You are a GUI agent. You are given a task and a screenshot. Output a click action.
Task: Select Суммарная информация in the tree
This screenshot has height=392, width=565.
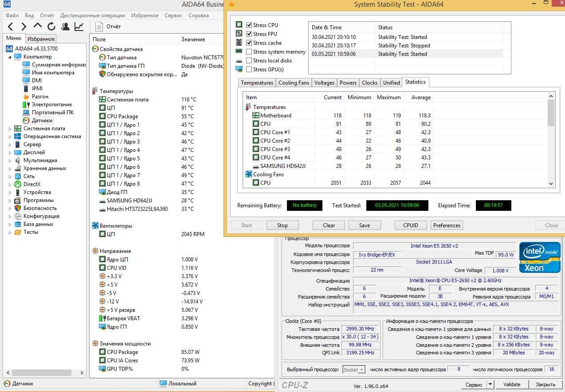59,65
